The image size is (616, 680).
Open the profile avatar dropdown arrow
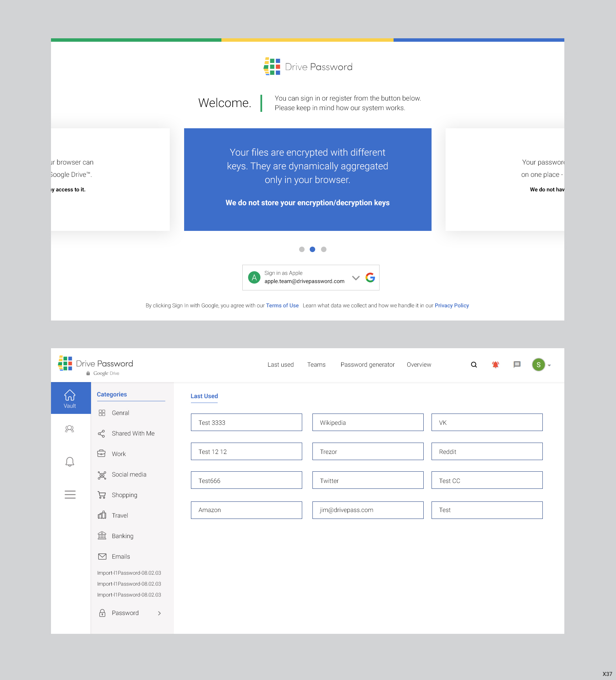click(550, 365)
